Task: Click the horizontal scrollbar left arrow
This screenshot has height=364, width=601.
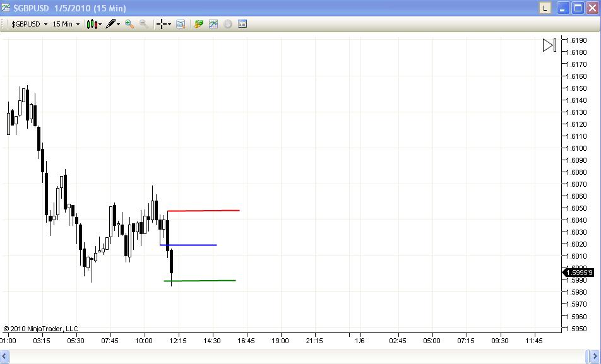Action: [4, 356]
